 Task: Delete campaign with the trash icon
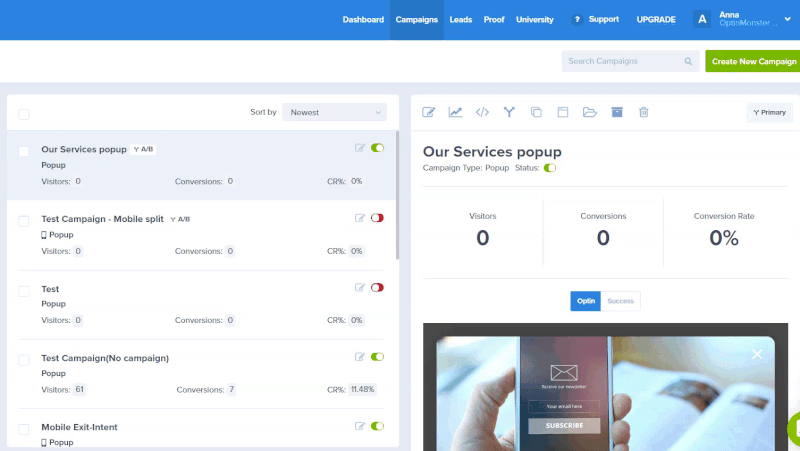[644, 112]
